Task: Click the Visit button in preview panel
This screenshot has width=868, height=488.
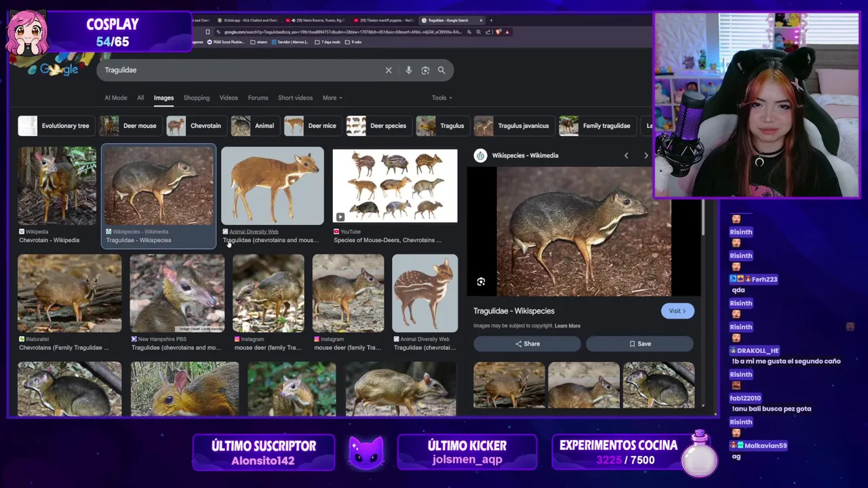Action: coord(677,311)
